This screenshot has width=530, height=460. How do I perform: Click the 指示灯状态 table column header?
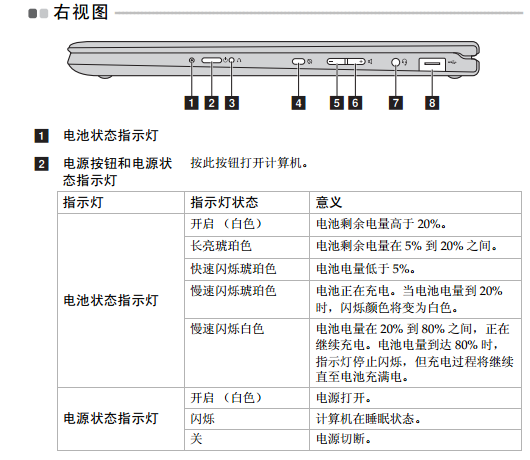[x=247, y=202]
